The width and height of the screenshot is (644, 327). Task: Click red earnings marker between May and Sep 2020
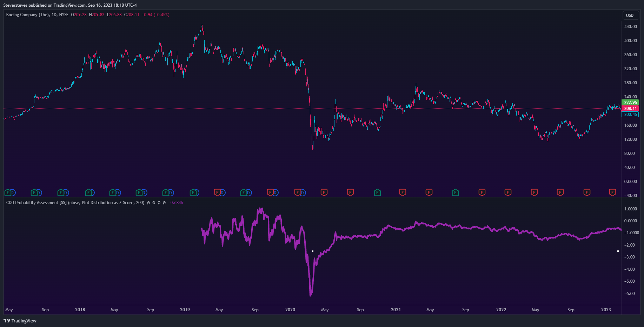pyautogui.click(x=350, y=192)
